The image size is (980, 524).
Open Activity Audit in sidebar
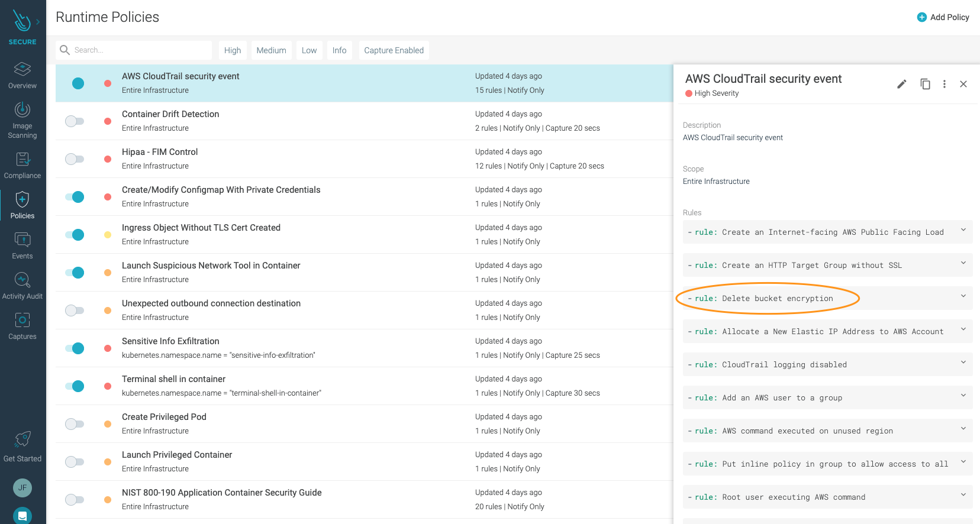coord(22,286)
